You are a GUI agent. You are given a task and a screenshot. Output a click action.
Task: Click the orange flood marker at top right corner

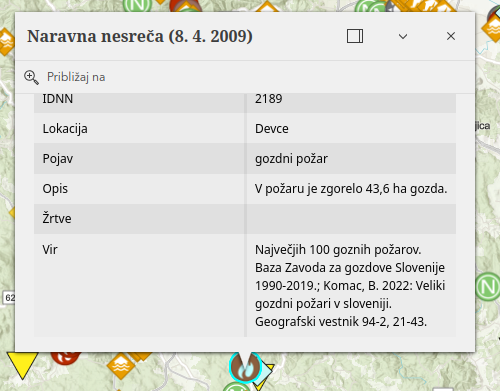point(492,28)
